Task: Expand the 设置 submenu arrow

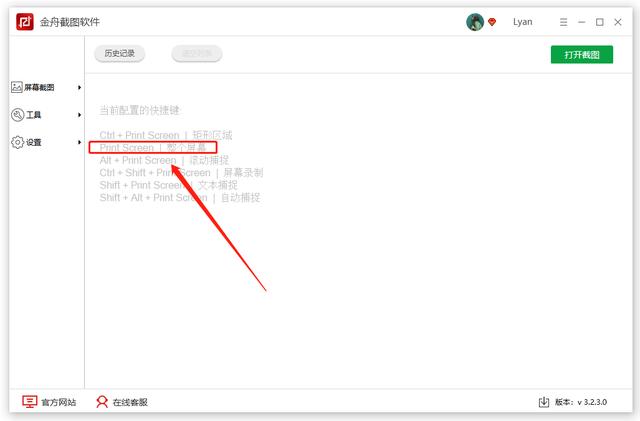Action: coord(79,143)
